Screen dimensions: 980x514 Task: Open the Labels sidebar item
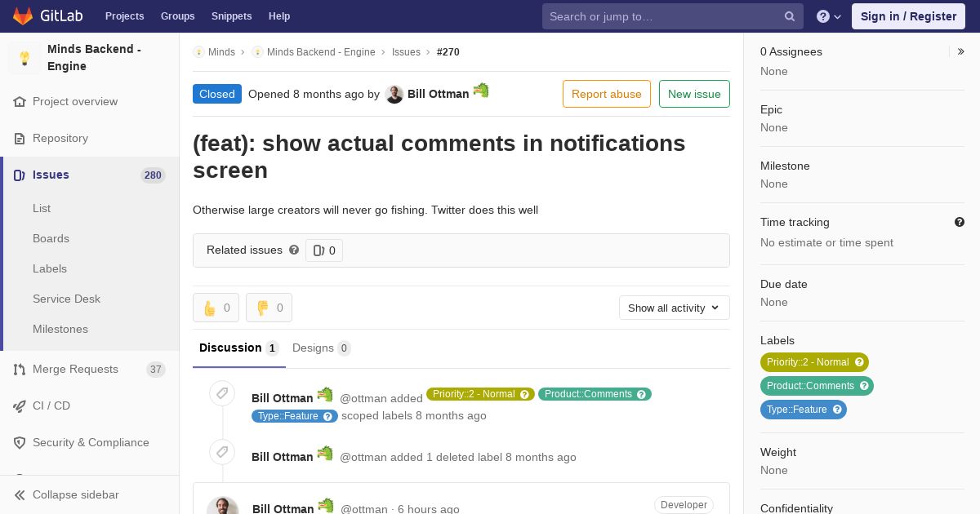coord(50,269)
